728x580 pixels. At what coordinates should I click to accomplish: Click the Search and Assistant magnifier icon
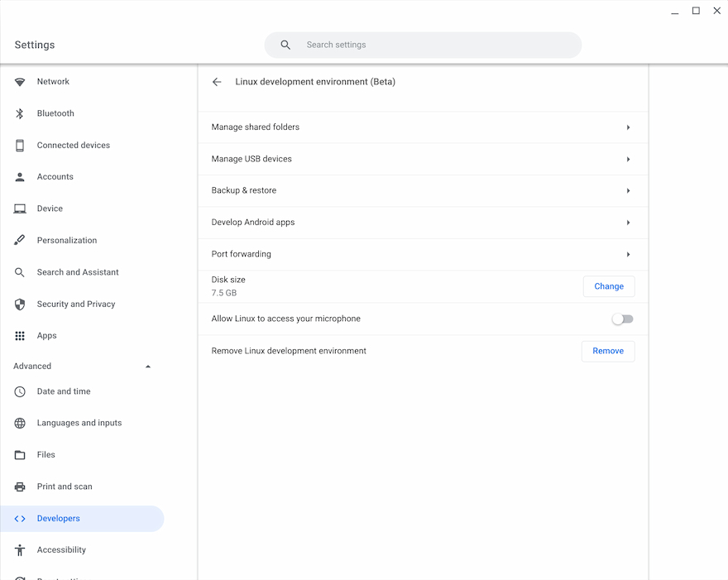click(20, 272)
